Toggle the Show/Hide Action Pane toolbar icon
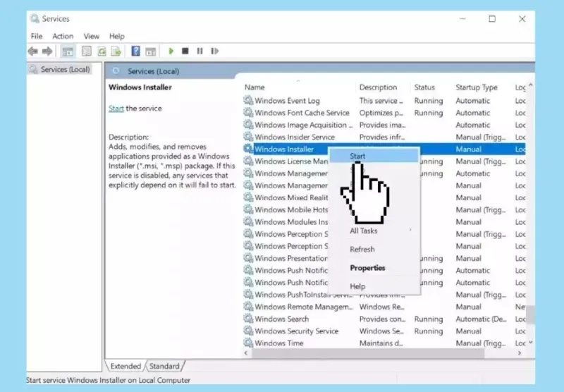Screen dimensions: 564x392 tap(150, 51)
